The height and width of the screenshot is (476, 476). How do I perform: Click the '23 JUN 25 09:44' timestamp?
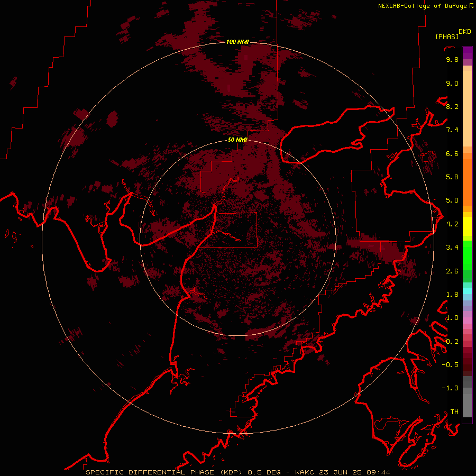tap(354, 472)
